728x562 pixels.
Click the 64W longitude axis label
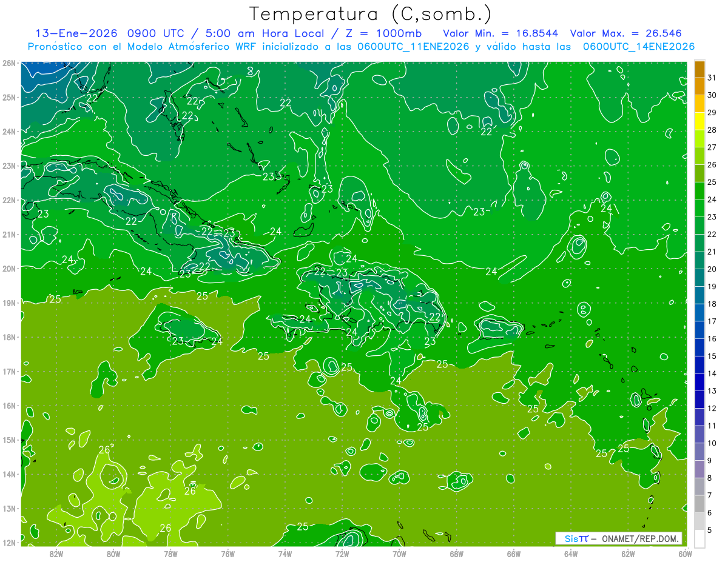click(571, 553)
